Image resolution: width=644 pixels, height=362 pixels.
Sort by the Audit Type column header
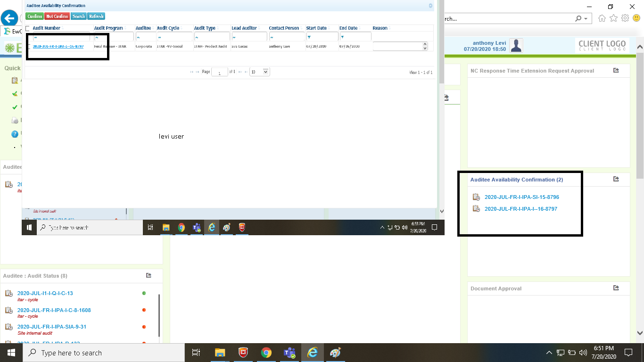205,28
